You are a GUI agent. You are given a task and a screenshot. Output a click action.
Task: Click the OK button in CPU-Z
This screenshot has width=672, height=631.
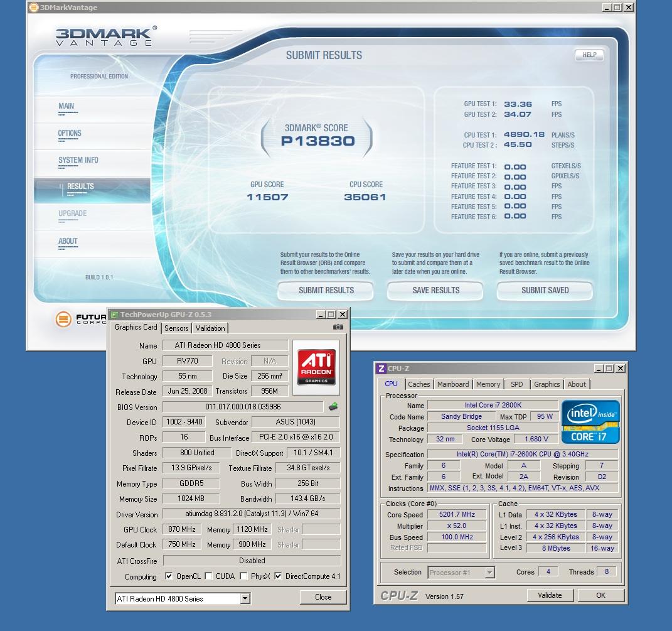click(x=601, y=595)
